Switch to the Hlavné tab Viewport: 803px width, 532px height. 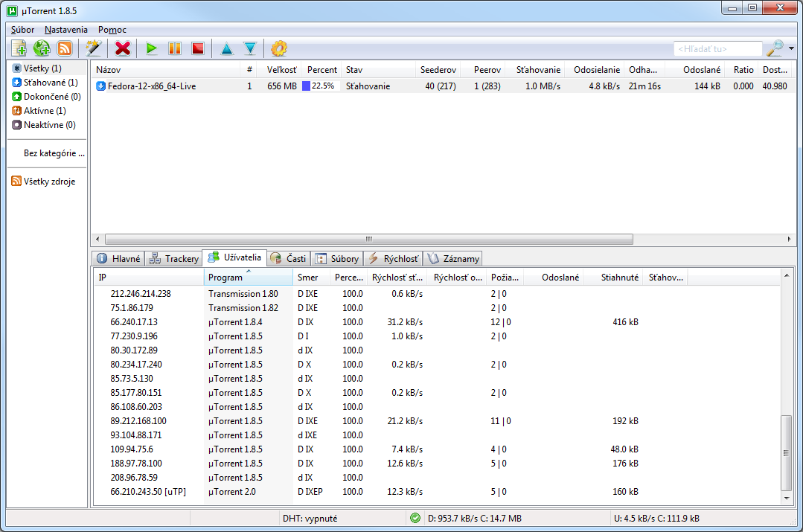(x=118, y=259)
